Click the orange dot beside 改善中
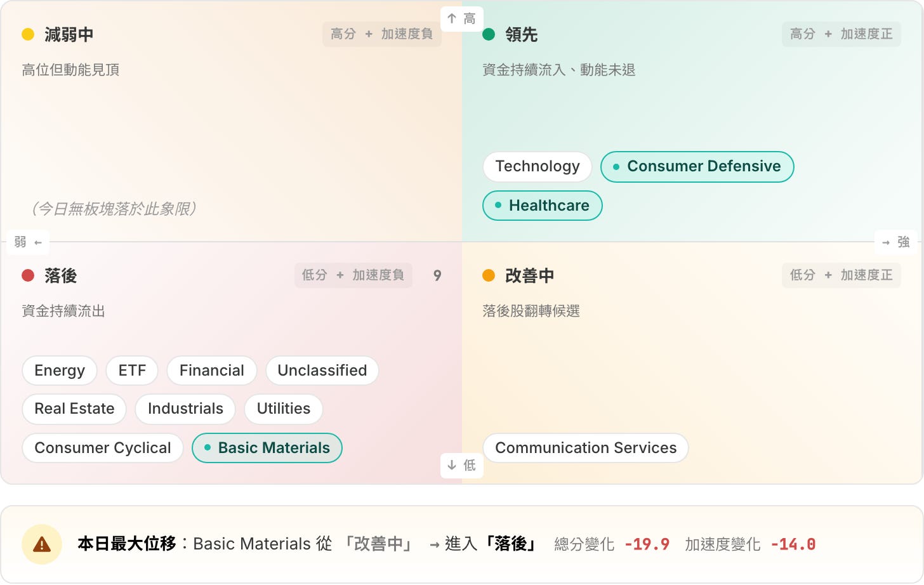 [x=489, y=275]
